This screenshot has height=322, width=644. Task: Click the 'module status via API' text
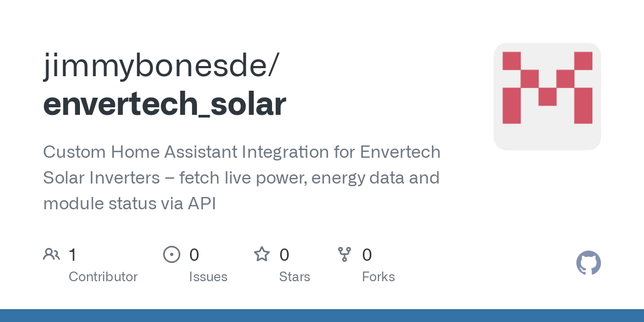[129, 203]
